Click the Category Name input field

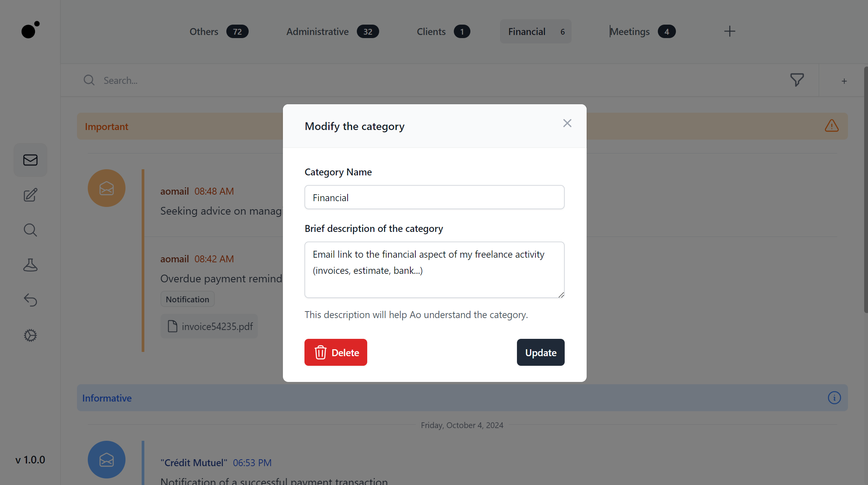pyautogui.click(x=434, y=197)
